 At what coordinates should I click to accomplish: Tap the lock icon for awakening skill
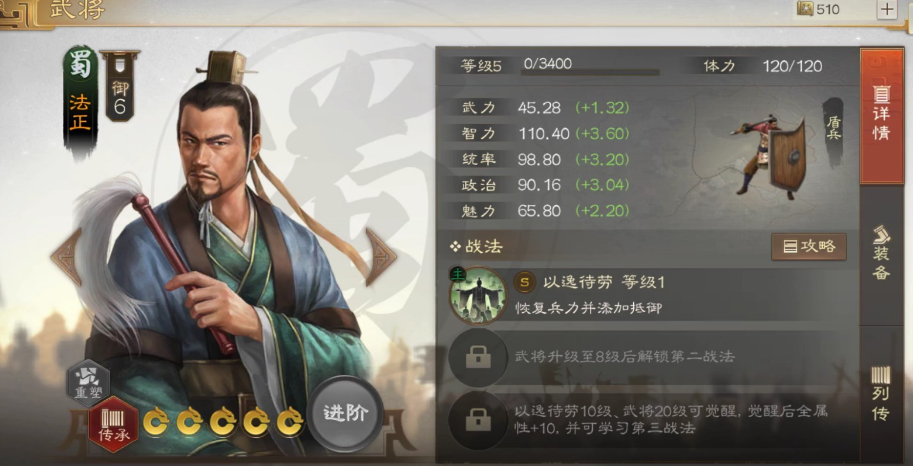[477, 419]
